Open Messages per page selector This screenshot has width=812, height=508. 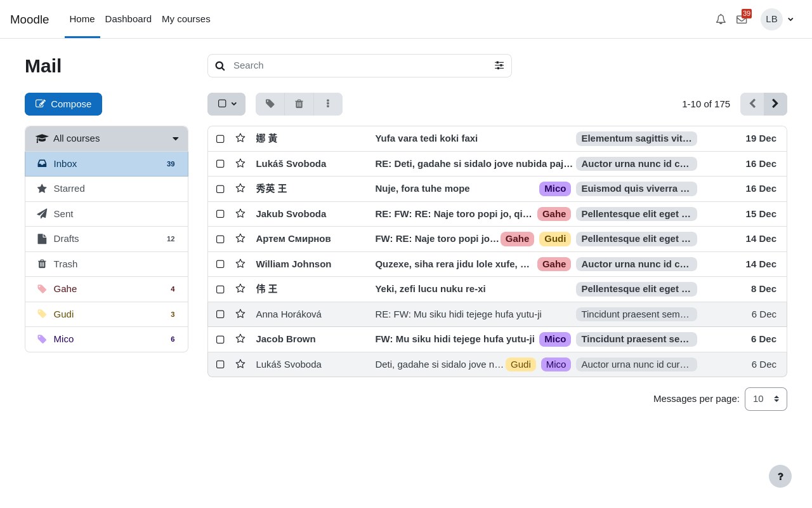coord(766,399)
